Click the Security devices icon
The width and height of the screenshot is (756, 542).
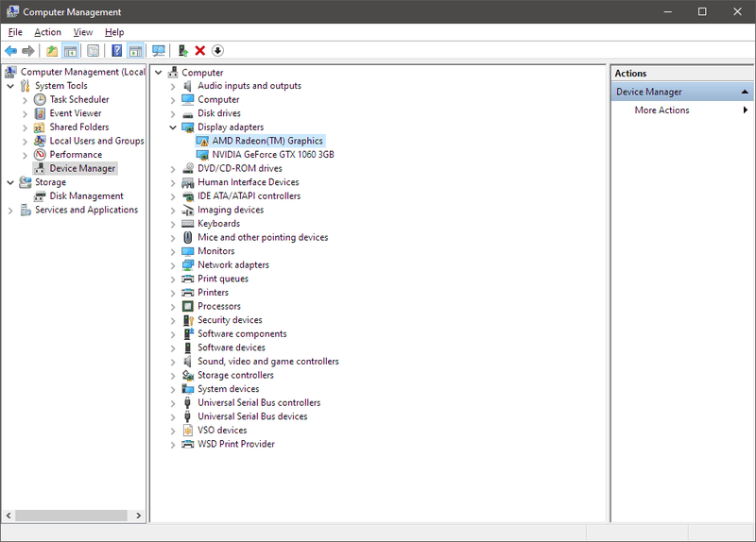pos(188,320)
